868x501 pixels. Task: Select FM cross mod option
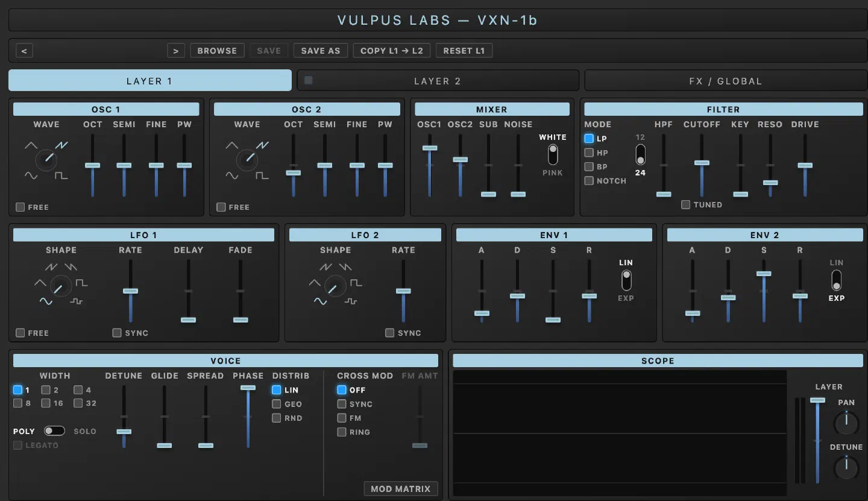tap(342, 418)
